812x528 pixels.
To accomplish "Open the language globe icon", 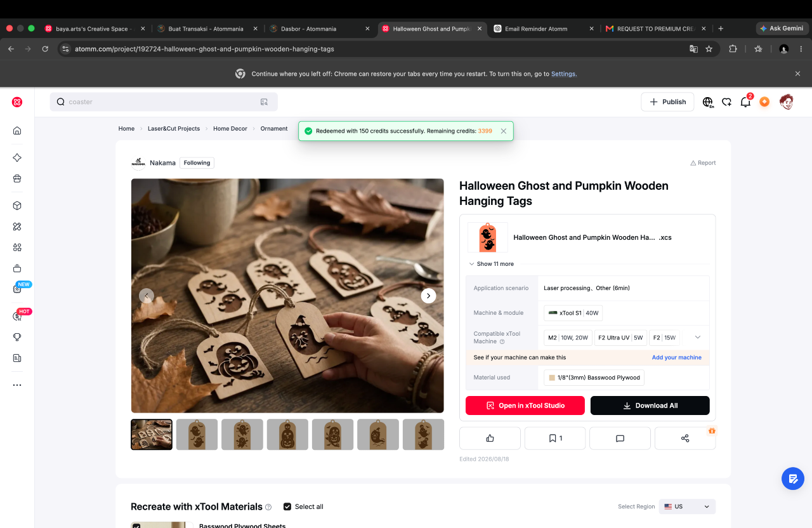I will click(708, 102).
